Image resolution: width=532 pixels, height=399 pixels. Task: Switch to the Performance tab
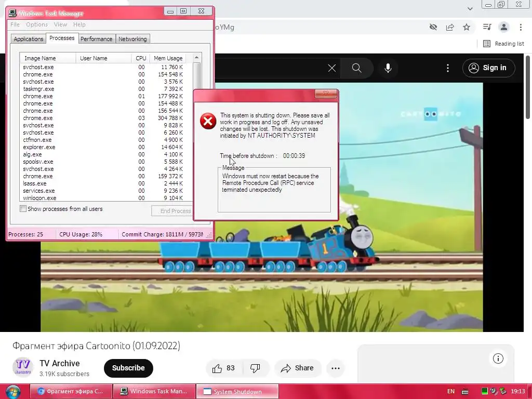coord(96,39)
